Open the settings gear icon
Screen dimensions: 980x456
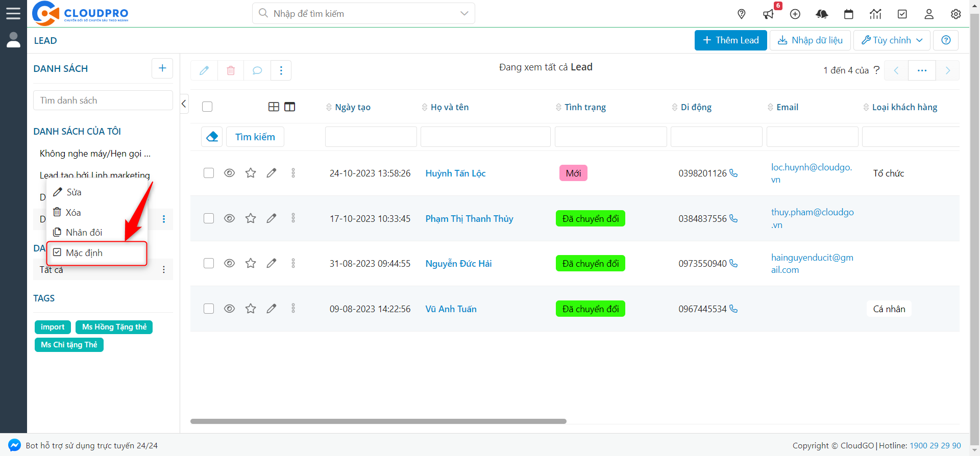pos(956,14)
